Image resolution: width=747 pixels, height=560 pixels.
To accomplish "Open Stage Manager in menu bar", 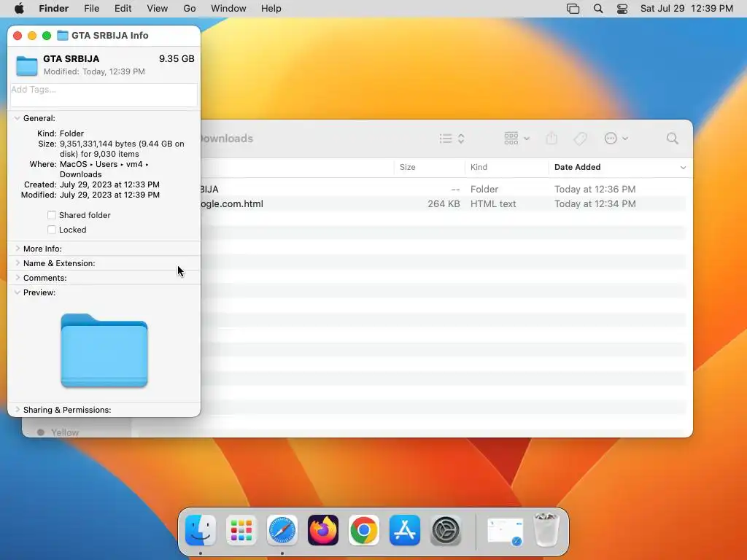I will pos(573,9).
